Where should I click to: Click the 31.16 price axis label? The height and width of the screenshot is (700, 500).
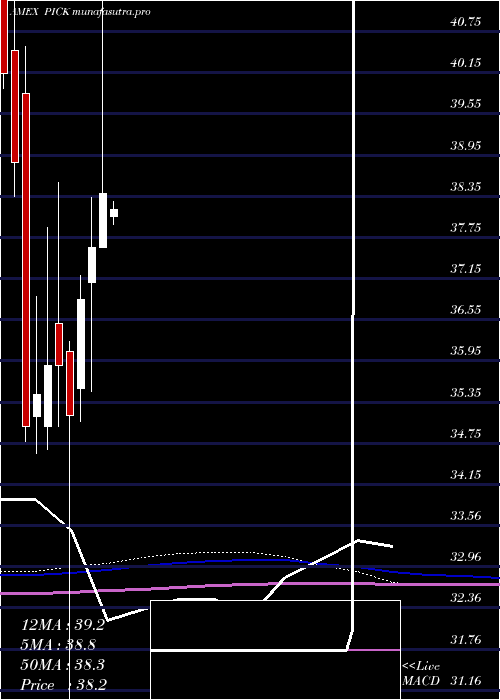pyautogui.click(x=466, y=681)
